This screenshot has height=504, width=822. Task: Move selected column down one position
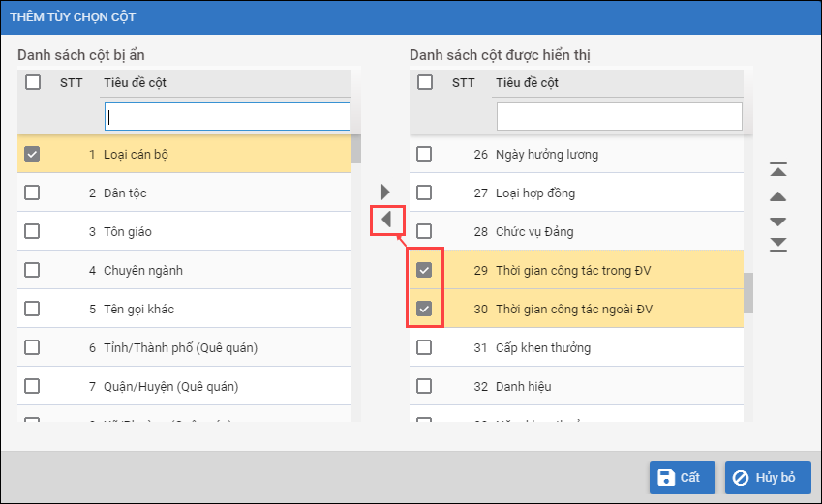[x=777, y=222]
